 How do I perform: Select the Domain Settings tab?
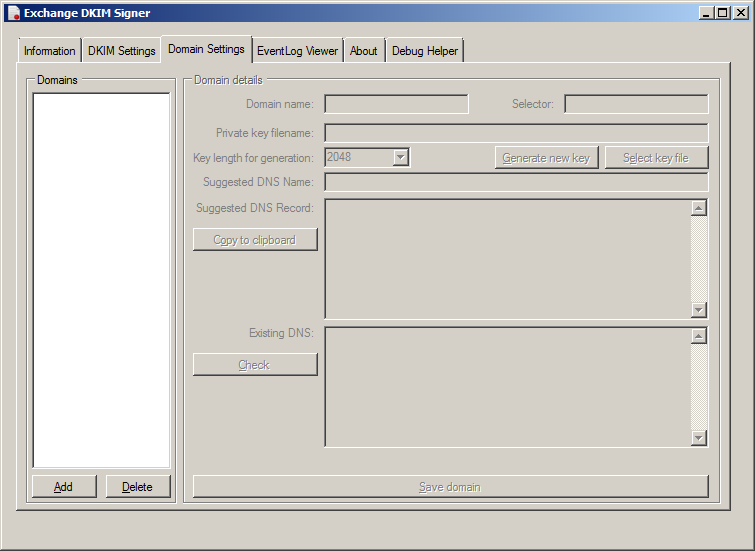[206, 49]
